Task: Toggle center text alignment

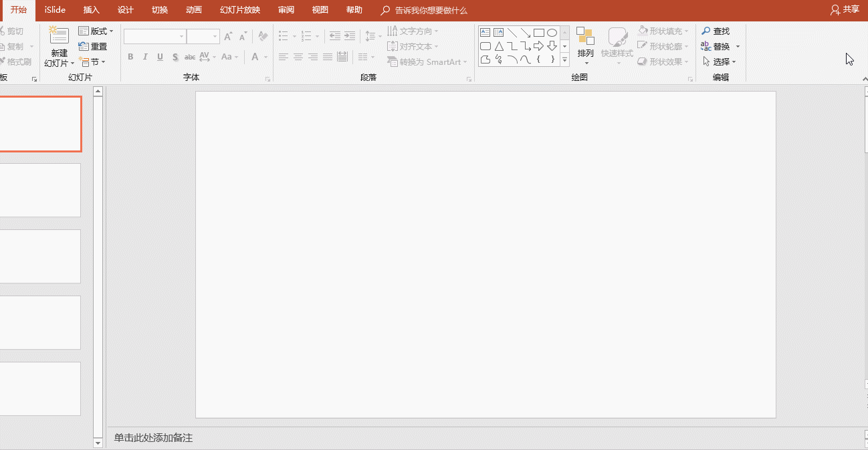Action: [298, 57]
